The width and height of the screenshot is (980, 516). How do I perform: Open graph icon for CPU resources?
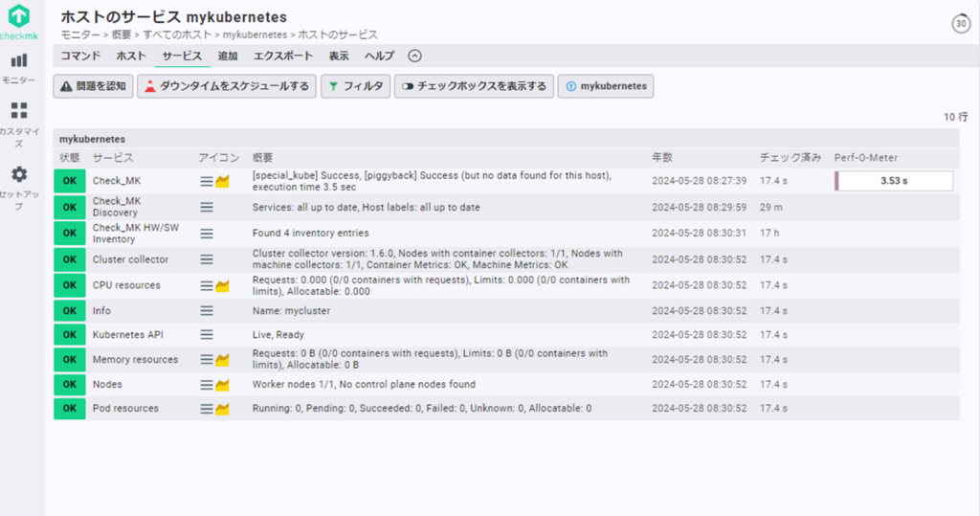point(222,286)
